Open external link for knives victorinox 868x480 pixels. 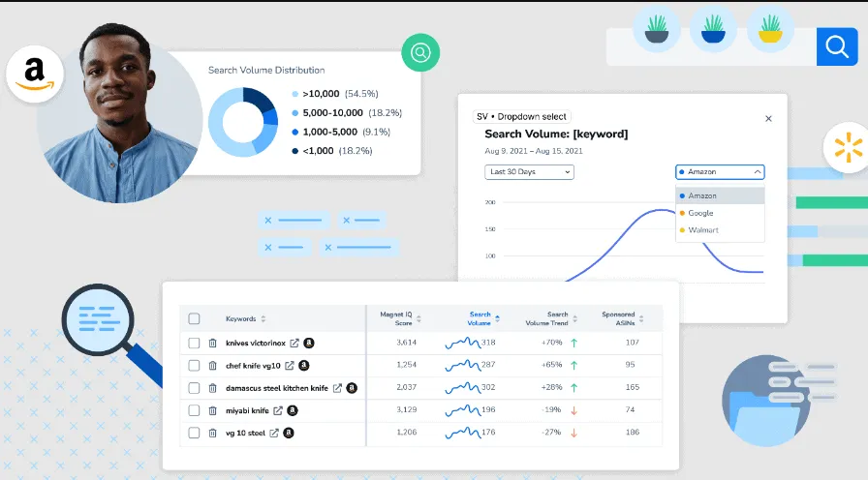click(294, 343)
